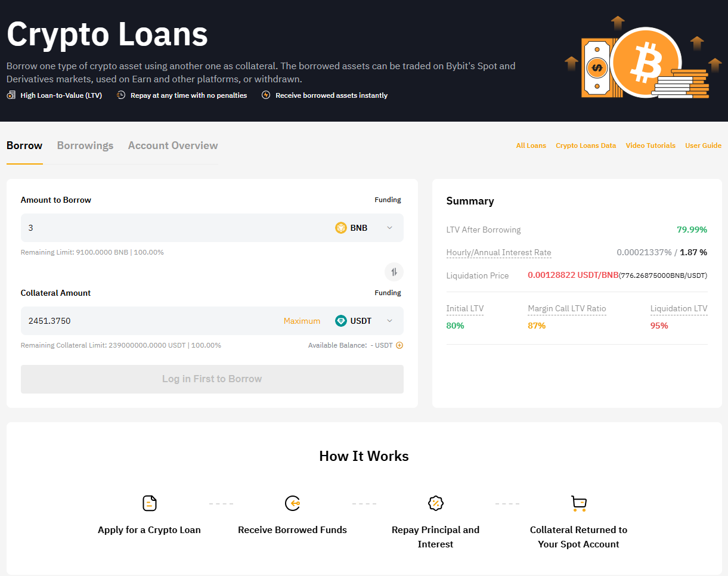
Task: Click the 95% Liquidation LTV value
Action: coord(659,326)
